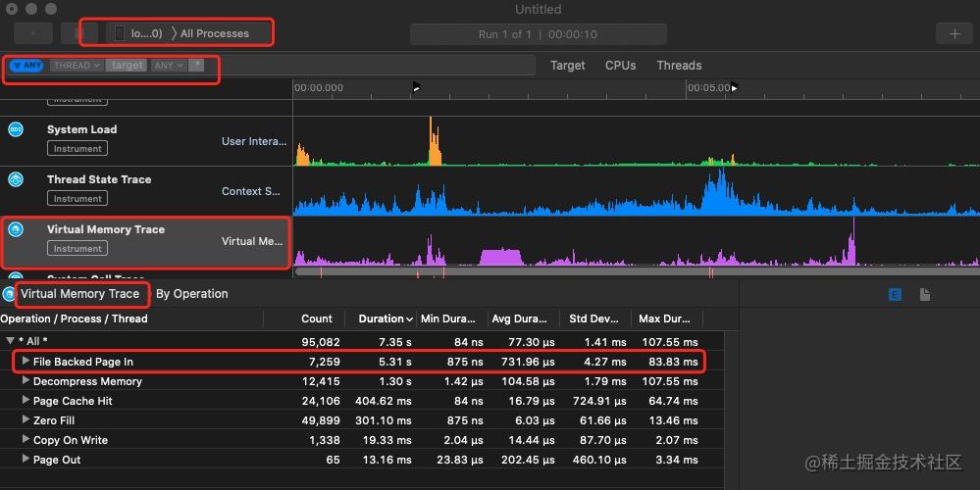This screenshot has height=490, width=980.
Task: Expand the Copy On Write row
Action: [x=26, y=439]
